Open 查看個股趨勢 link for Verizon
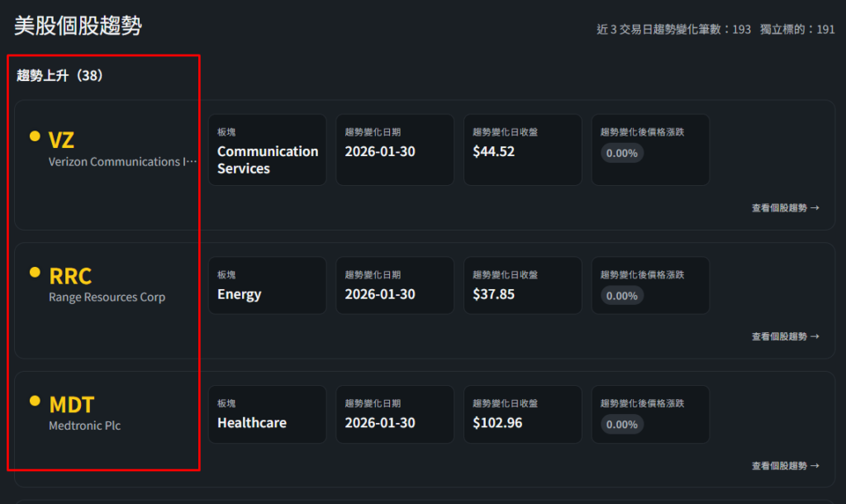 (x=785, y=208)
